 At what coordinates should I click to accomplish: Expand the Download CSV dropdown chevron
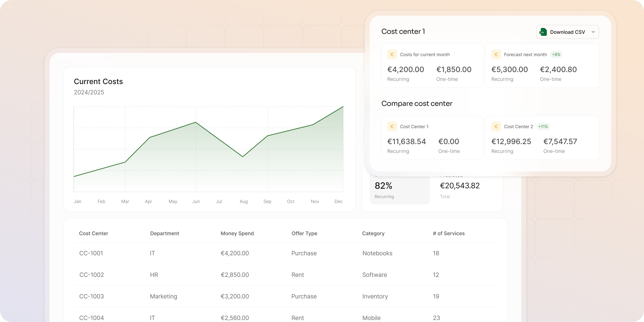tap(593, 32)
